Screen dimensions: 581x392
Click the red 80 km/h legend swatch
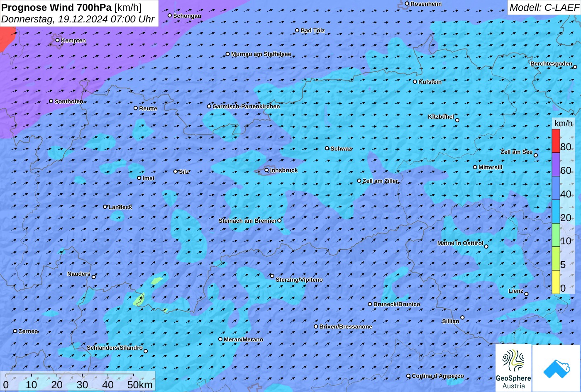(556, 141)
